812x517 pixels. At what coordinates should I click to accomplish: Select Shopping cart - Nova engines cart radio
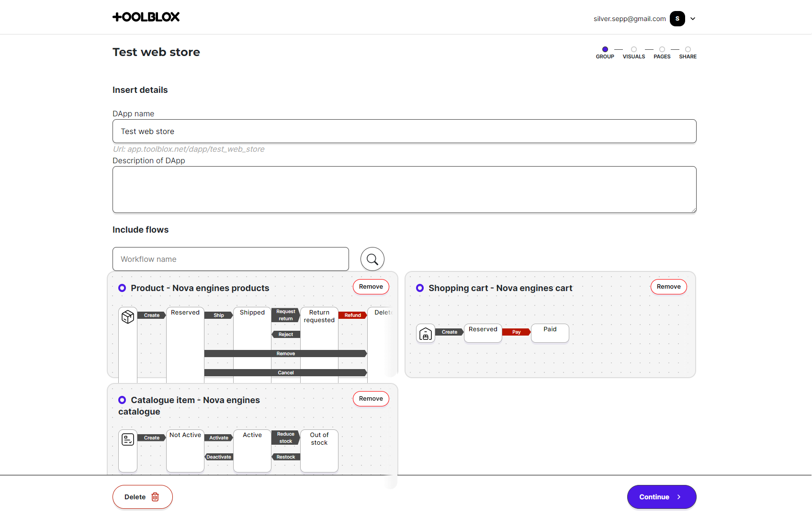[420, 288]
